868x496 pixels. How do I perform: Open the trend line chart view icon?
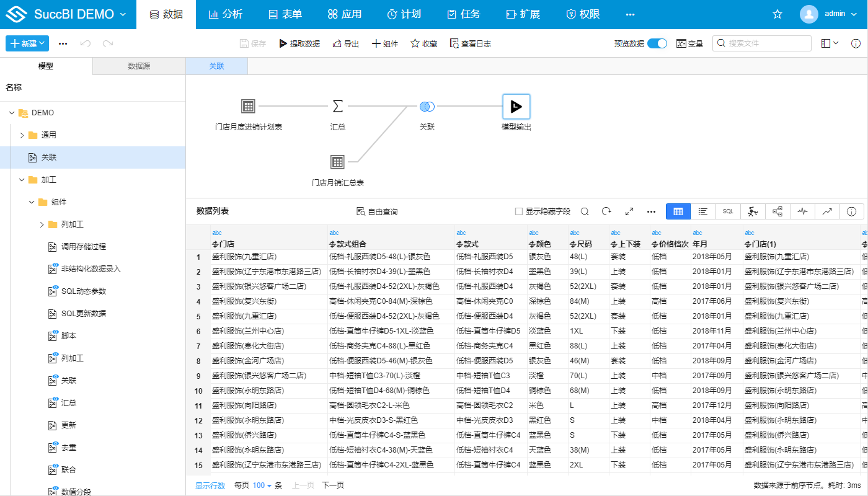tap(827, 211)
